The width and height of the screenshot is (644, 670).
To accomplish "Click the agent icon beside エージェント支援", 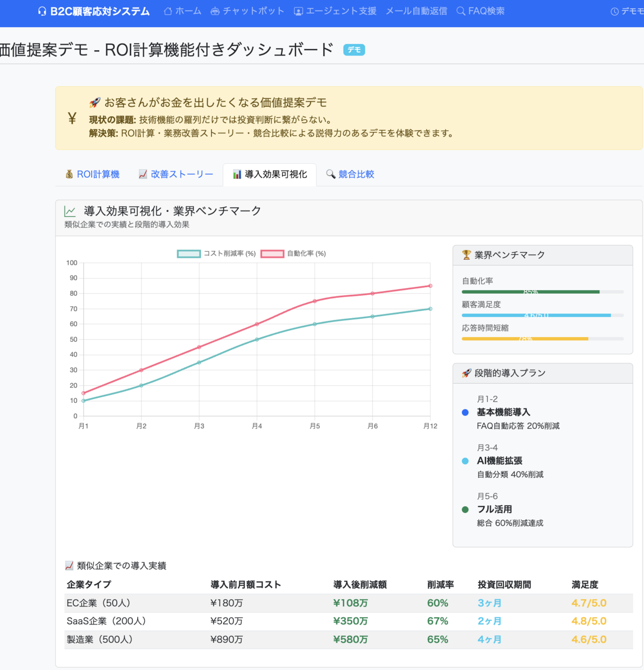I will coord(298,10).
